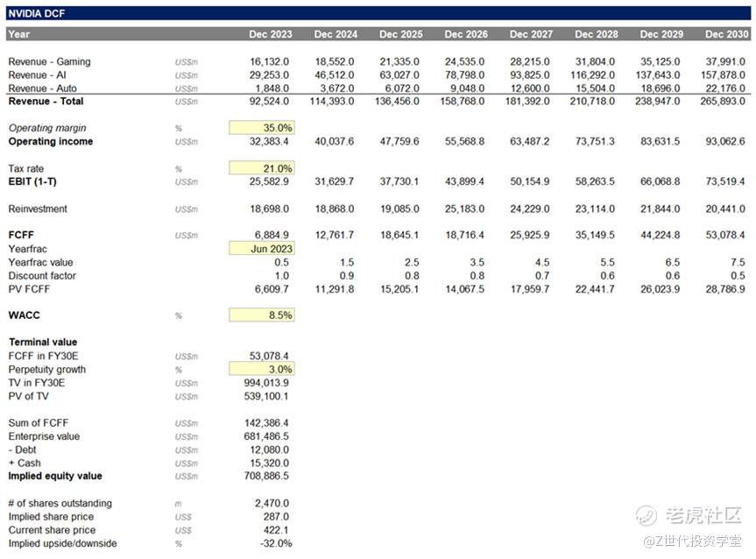Click the EBIT (1-T) row label

pos(32,182)
